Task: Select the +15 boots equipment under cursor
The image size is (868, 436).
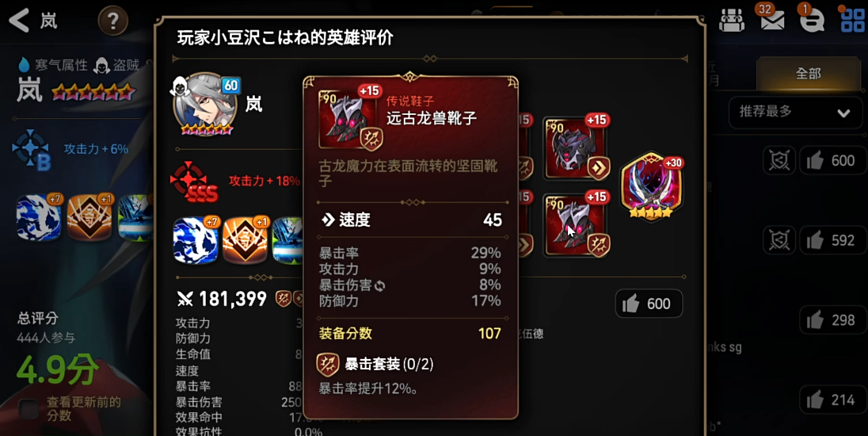Action: tap(576, 225)
